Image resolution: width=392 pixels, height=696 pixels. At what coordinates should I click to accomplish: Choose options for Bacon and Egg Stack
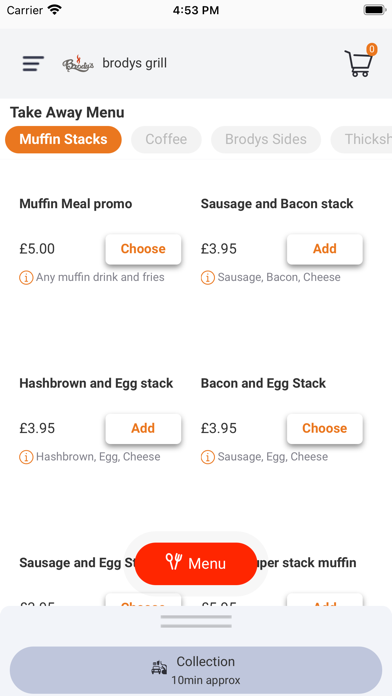[x=325, y=428]
